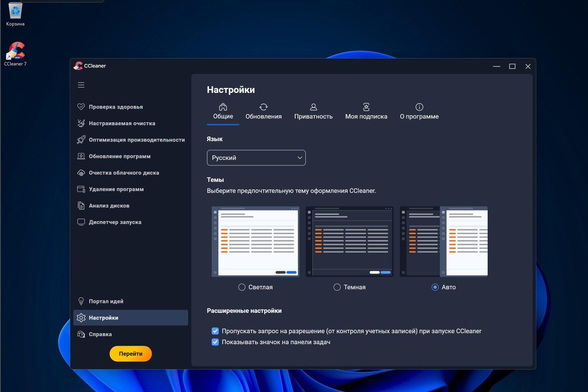Viewport: 588px width, 392px height.
Task: Open the Recycle Bin desktop icon
Action: [x=15, y=15]
